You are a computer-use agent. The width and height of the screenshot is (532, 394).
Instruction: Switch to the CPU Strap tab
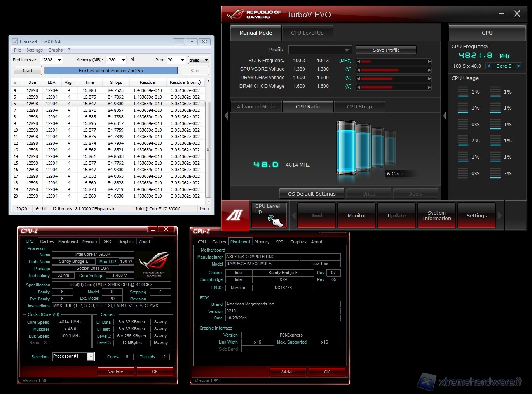click(359, 106)
